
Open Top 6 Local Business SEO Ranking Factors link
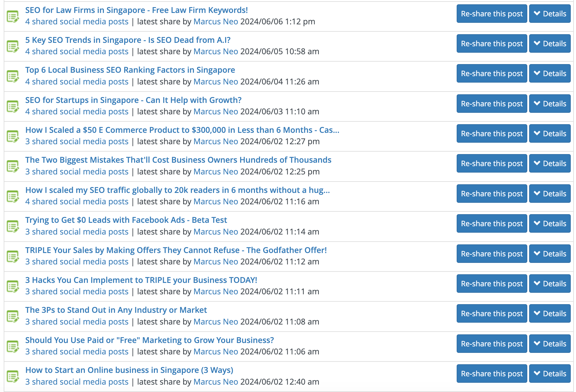pyautogui.click(x=130, y=70)
